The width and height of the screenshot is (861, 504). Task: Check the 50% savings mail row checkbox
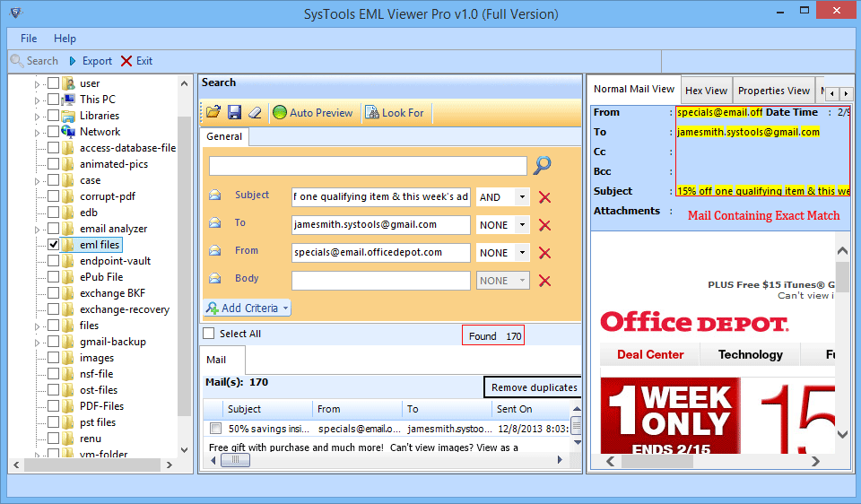coord(216,429)
